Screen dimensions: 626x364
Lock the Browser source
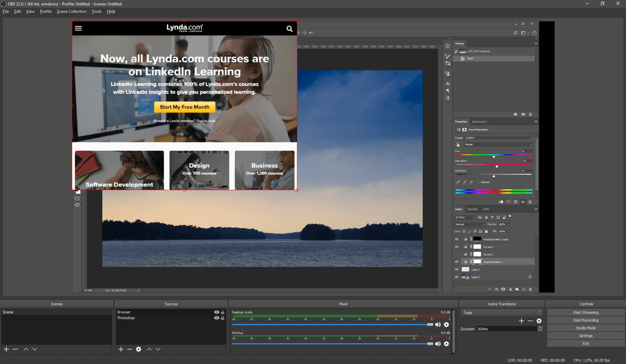[223, 312]
